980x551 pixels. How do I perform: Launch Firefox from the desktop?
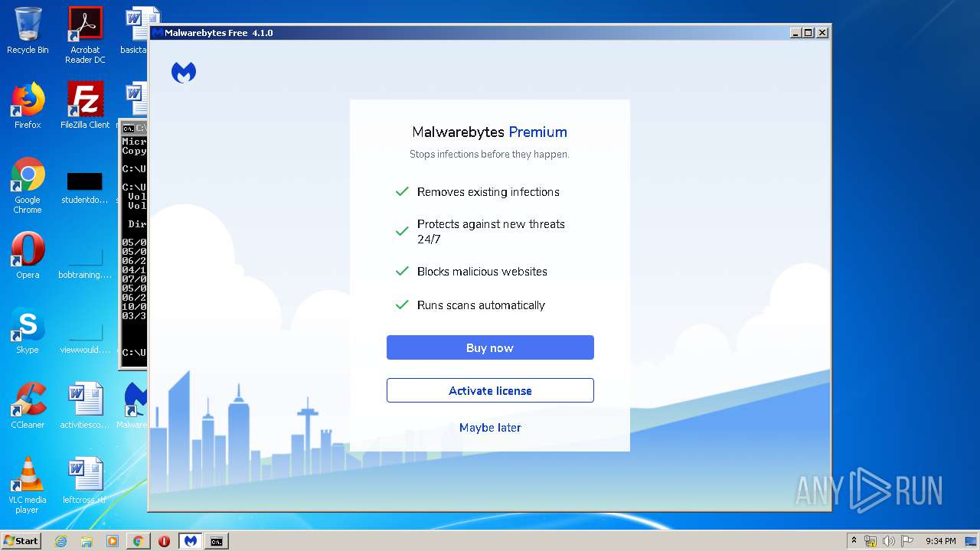tap(28, 106)
